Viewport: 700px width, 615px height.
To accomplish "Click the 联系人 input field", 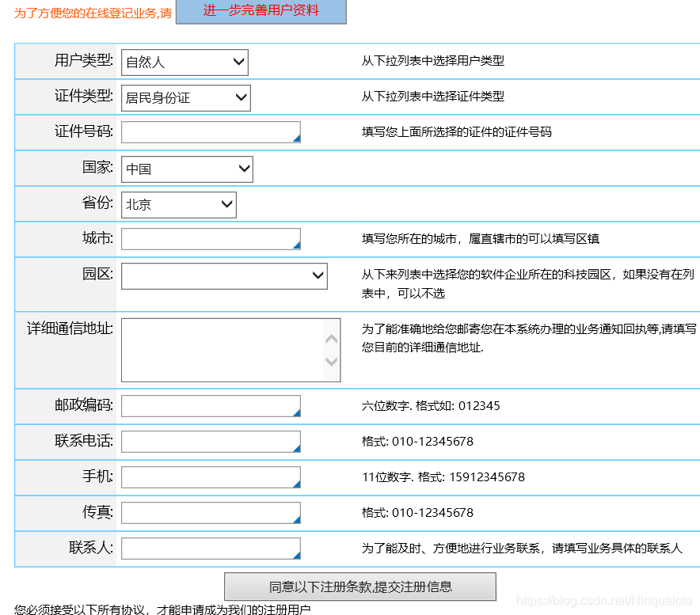I will [206, 548].
